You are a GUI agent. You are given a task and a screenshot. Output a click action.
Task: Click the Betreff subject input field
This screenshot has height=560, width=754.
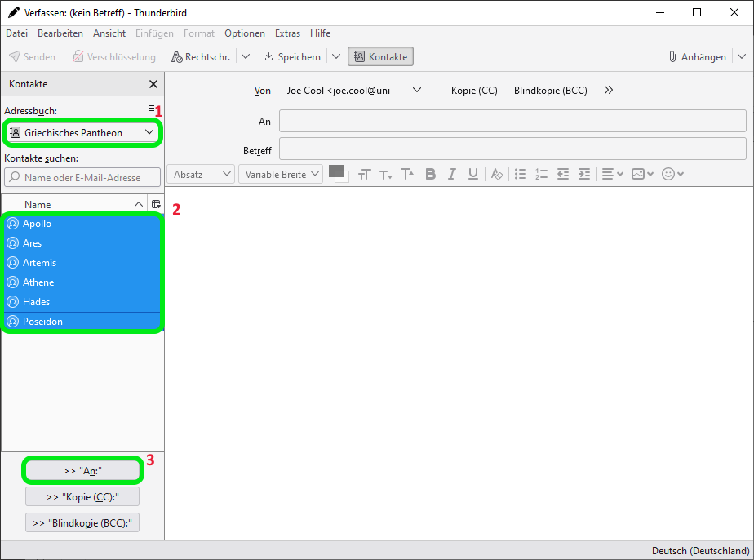pos(512,149)
